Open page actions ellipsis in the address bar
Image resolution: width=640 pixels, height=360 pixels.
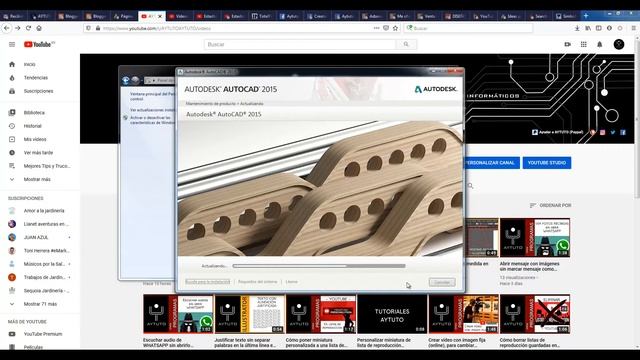pos(376,28)
